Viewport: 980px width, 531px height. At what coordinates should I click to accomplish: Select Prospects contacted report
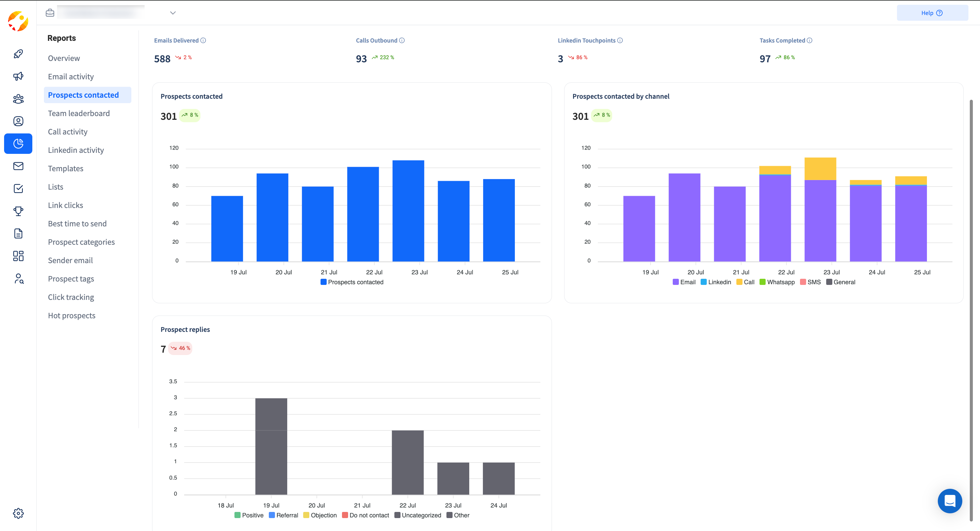(87, 95)
